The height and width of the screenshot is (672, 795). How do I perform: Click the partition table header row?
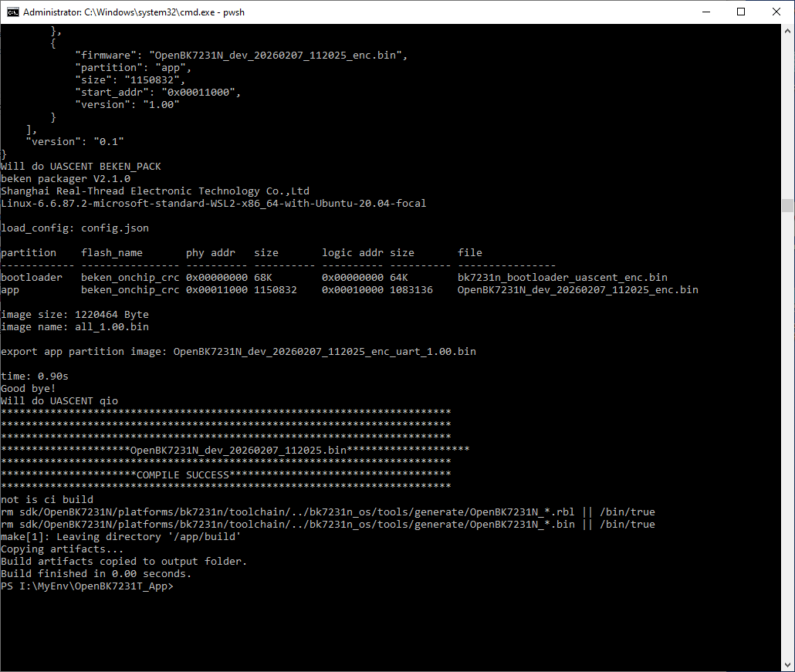(x=242, y=252)
